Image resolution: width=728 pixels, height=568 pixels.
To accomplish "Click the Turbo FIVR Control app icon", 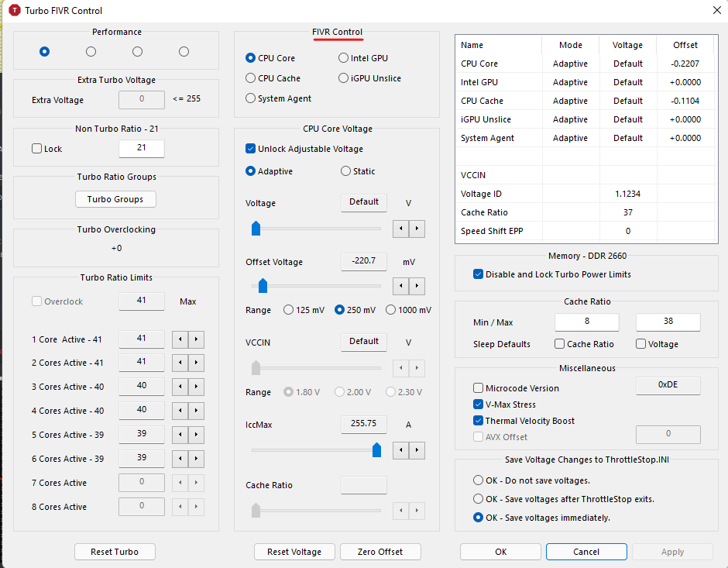I will (15, 10).
